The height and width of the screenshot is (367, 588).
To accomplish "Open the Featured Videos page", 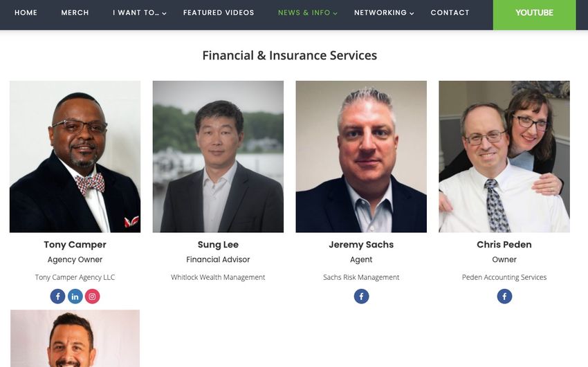I will 219,12.
